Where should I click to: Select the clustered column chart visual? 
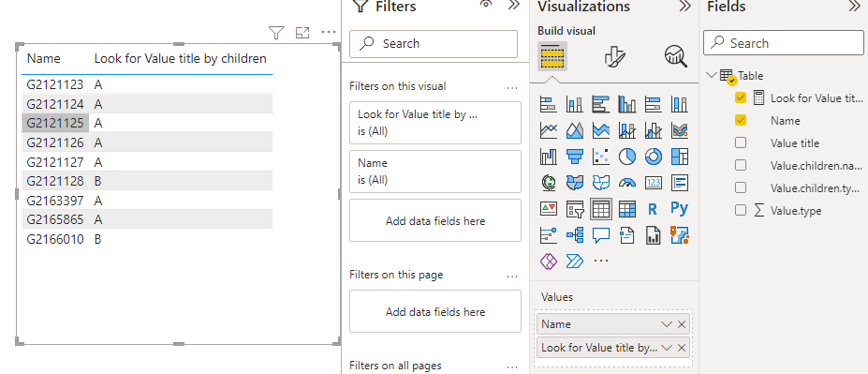(x=626, y=104)
